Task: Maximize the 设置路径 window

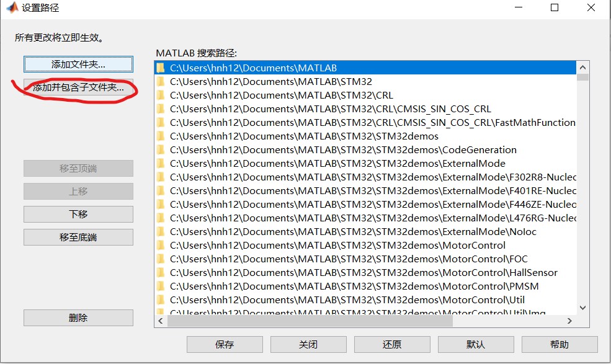Action: pyautogui.click(x=555, y=7)
